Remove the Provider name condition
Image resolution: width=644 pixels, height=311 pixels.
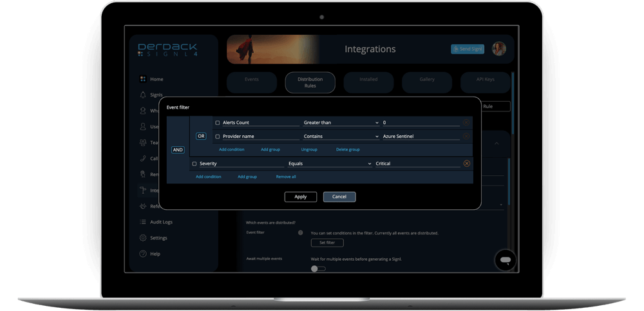tap(466, 136)
